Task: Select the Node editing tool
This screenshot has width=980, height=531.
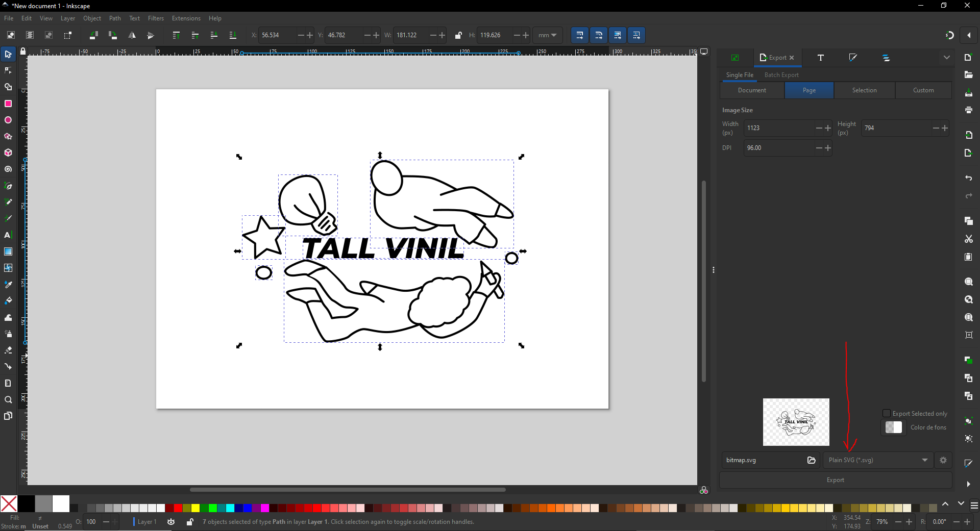Action: 8,70
